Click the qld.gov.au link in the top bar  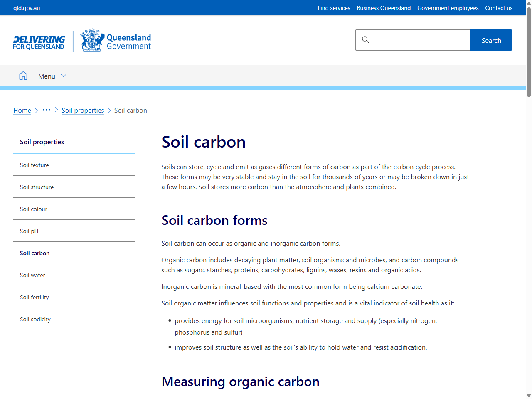pos(26,7)
